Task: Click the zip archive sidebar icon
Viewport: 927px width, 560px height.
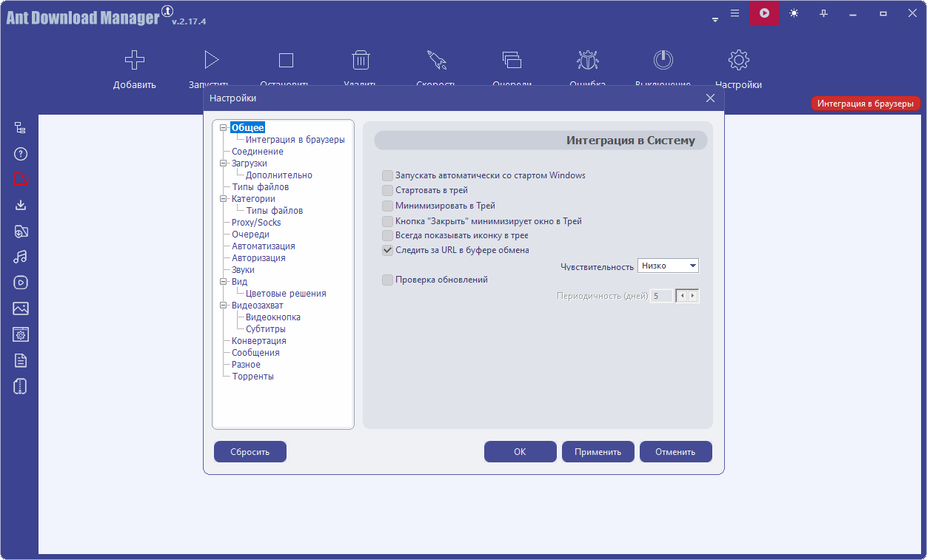Action: 21,386
